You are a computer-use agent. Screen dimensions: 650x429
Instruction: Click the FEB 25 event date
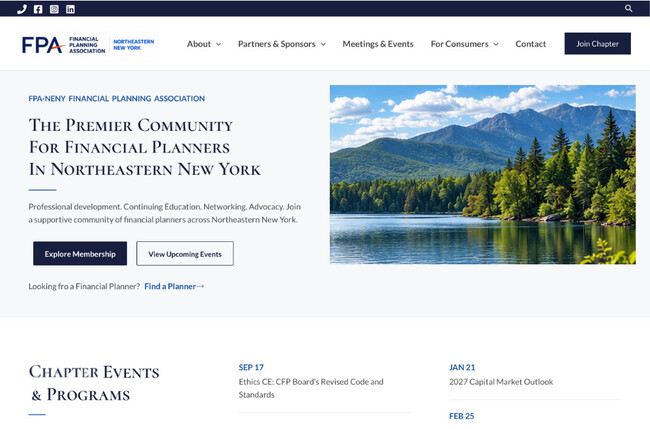[x=461, y=416]
